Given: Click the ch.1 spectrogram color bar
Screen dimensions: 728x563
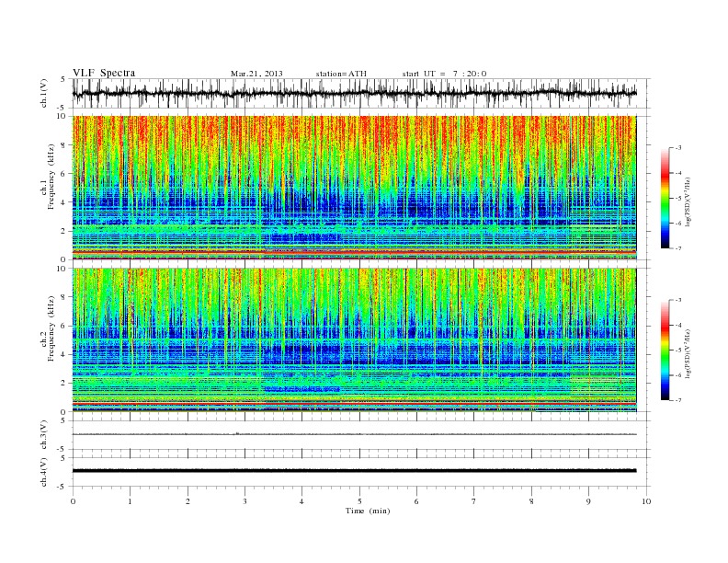Looking at the screenshot, I should 665,199.
